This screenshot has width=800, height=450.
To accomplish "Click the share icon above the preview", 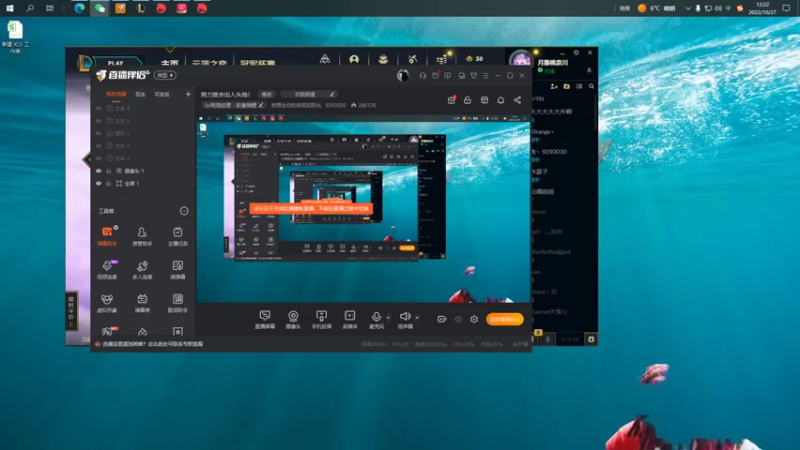I will click(517, 100).
